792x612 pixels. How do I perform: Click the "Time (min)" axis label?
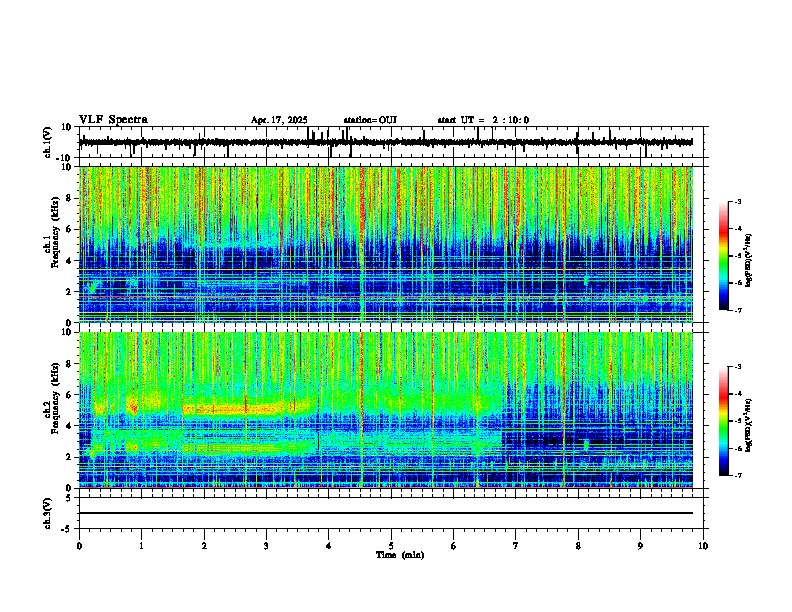tap(400, 555)
